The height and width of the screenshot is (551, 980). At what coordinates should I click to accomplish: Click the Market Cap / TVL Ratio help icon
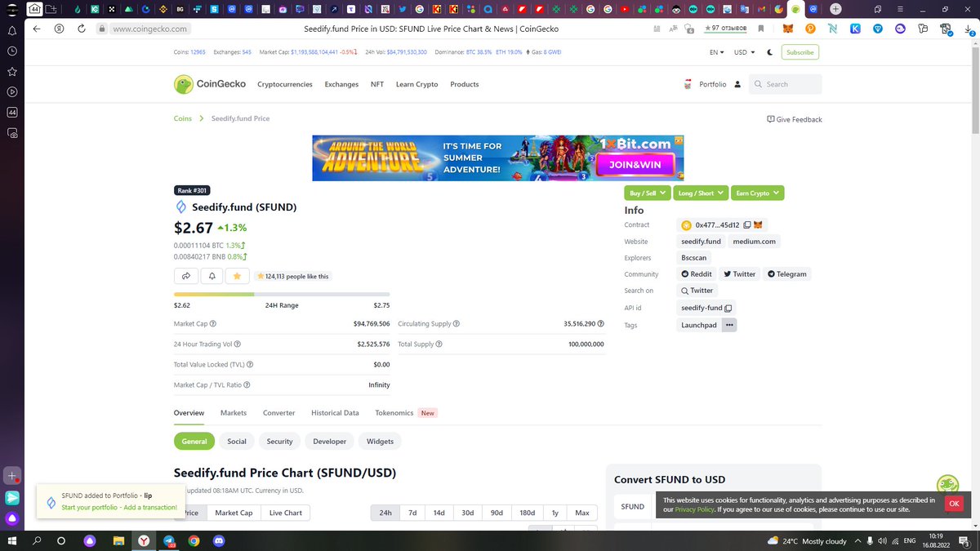point(247,385)
